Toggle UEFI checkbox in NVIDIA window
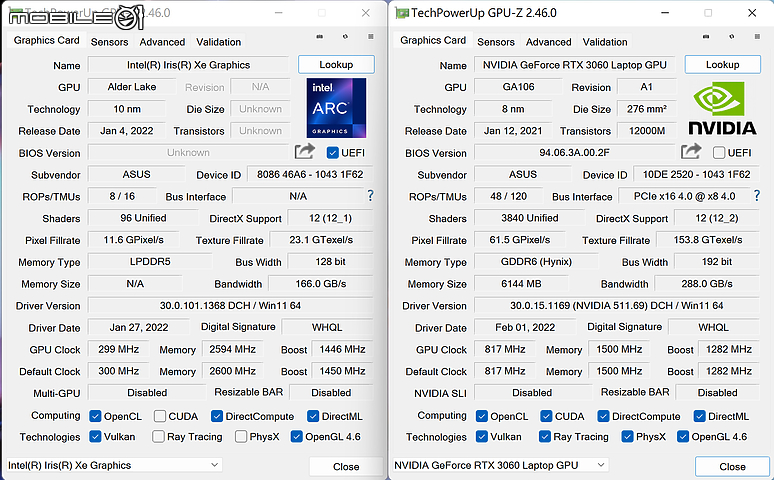This screenshot has height=480, width=774. click(x=719, y=153)
